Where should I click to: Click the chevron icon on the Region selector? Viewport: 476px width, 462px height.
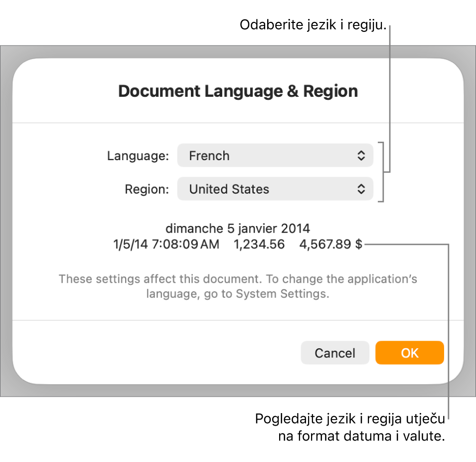(x=362, y=189)
